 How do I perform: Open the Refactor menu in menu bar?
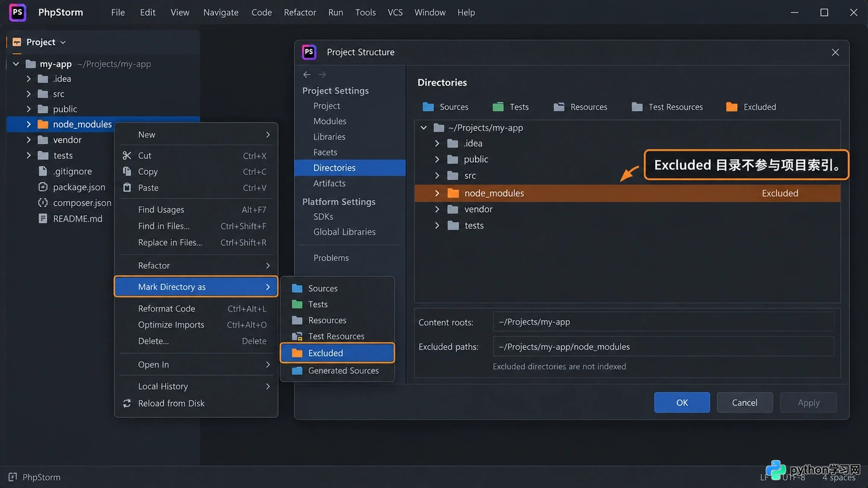300,12
